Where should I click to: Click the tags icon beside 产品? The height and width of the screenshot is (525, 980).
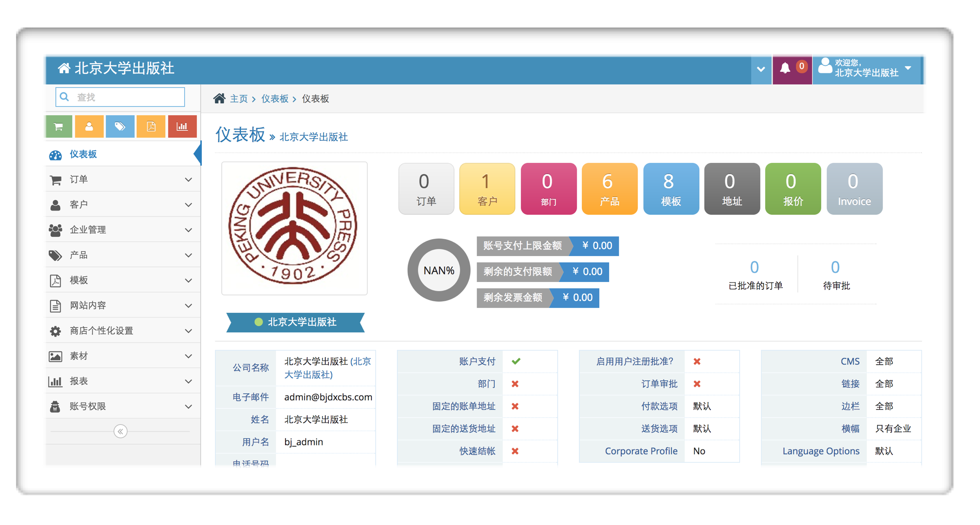point(55,255)
